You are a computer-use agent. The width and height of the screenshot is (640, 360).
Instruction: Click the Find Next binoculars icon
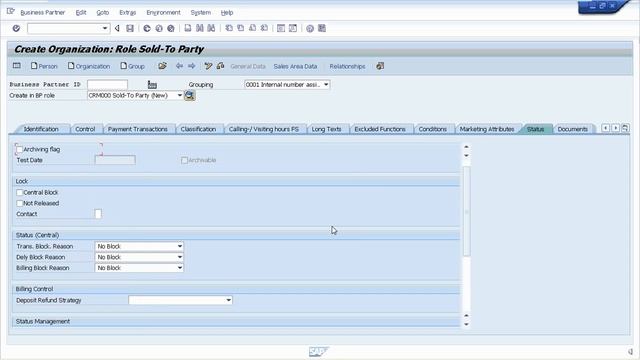(211, 28)
